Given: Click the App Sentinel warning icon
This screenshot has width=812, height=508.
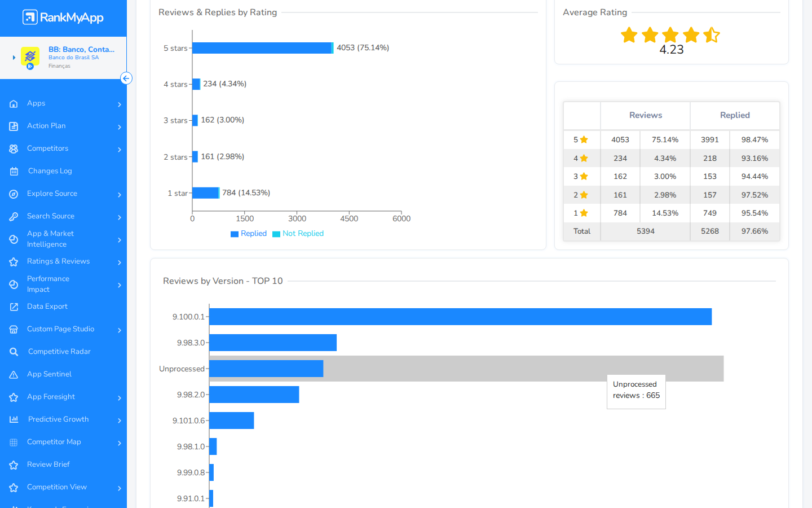Looking at the screenshot, I should tap(14, 375).
